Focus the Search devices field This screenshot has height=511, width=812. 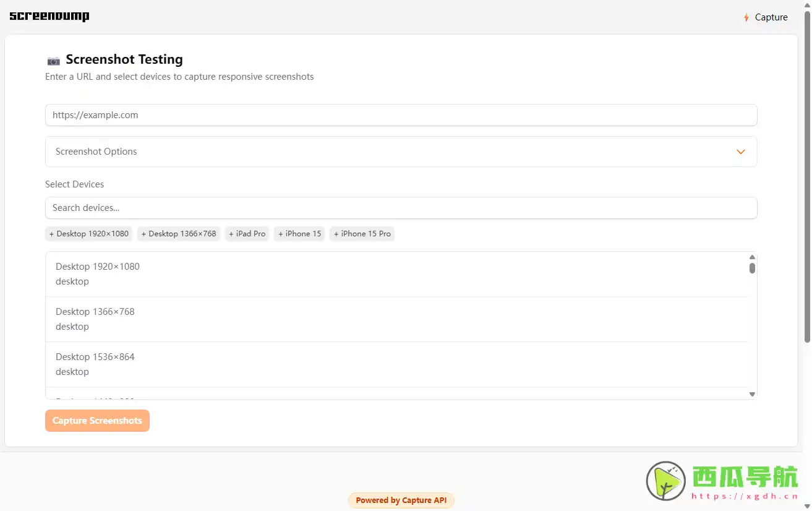click(x=401, y=208)
